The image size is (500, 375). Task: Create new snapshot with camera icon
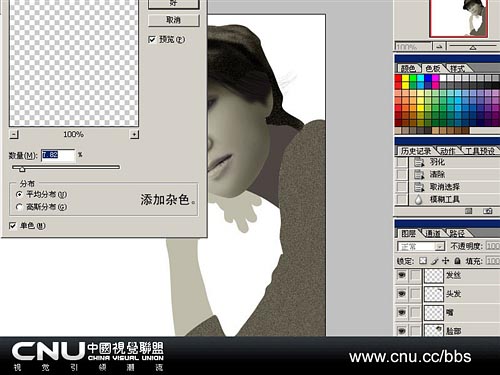(487, 211)
